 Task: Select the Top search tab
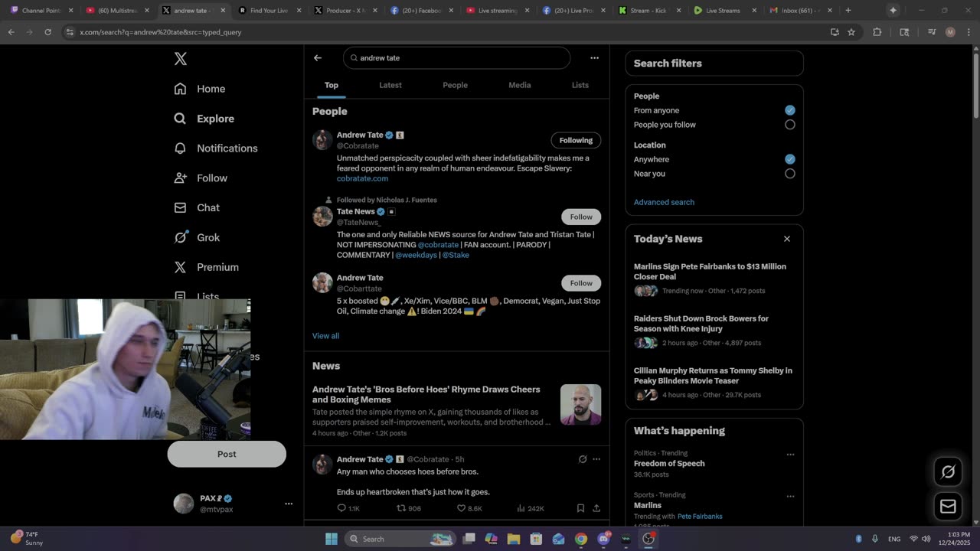coord(332,85)
